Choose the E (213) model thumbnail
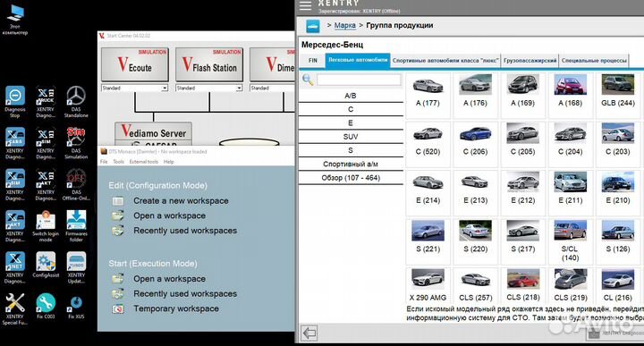644x346 pixels. 475,181
